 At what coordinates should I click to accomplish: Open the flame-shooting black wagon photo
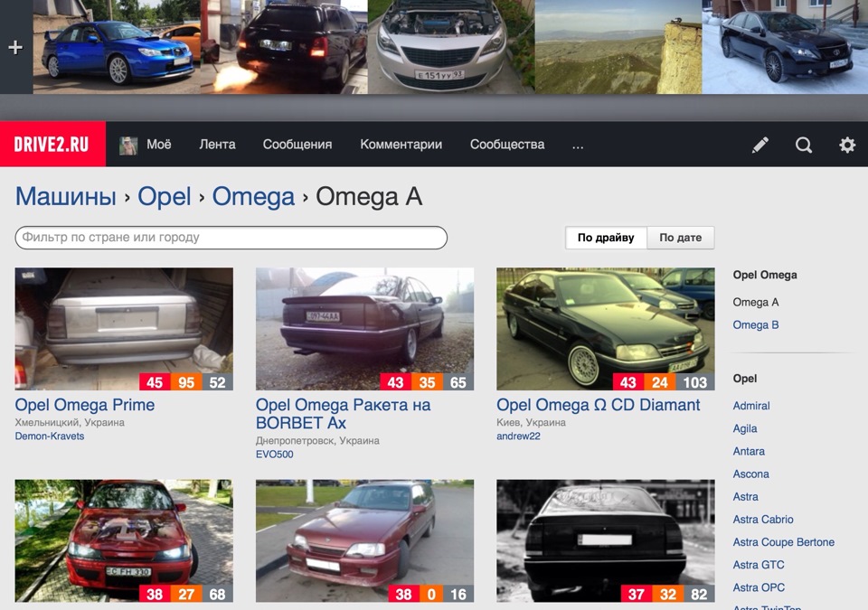point(284,47)
